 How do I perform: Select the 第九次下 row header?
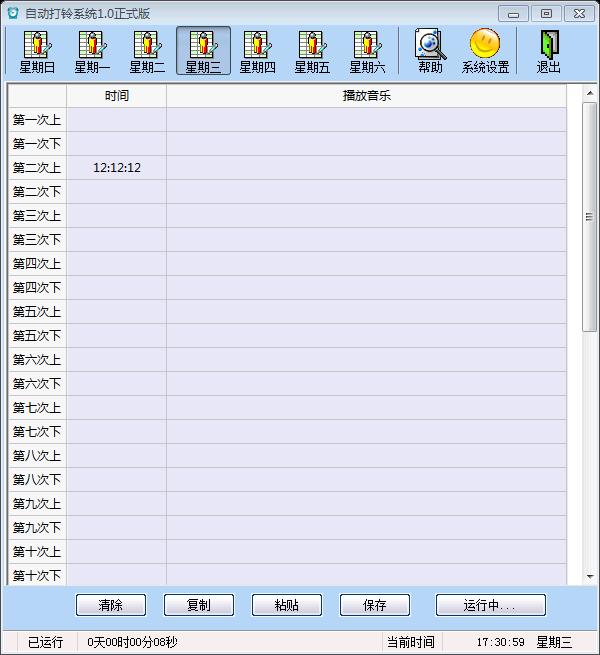37,528
